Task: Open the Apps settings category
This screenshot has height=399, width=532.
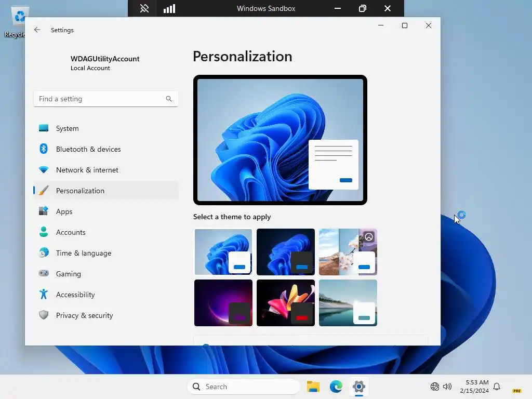Action: (x=106, y=211)
